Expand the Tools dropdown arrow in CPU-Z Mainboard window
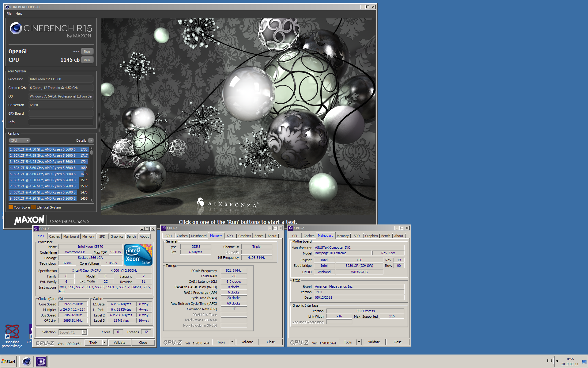Screen dimensions: 588x368 (x=359, y=342)
